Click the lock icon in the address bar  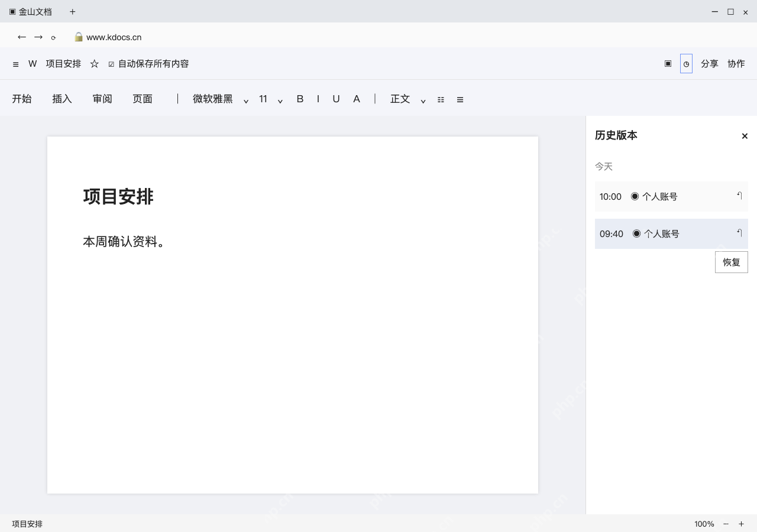click(x=79, y=37)
